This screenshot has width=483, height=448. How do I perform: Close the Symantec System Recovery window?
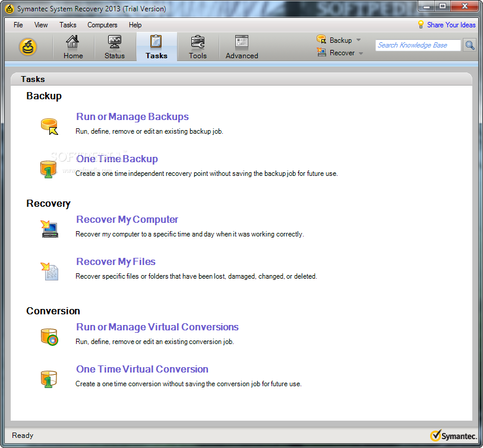tap(465, 6)
